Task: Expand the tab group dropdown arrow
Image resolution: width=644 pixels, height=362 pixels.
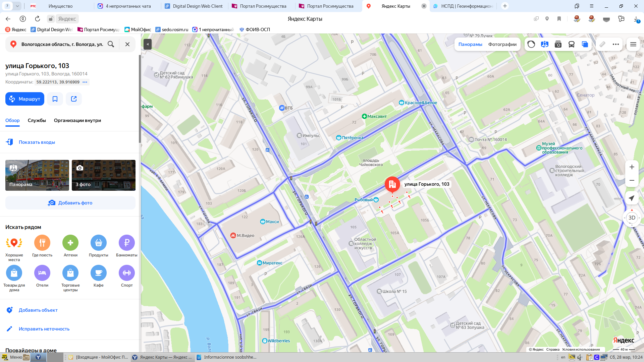Action: click(17, 6)
